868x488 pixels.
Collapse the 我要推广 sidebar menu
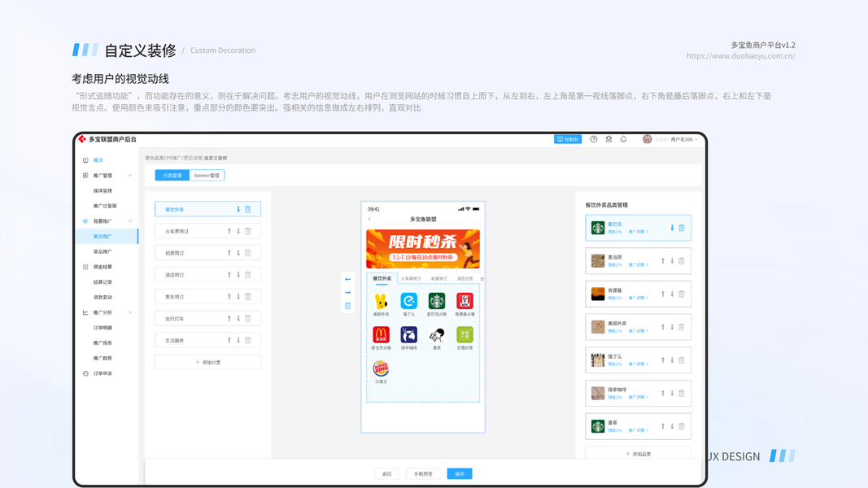(x=131, y=221)
